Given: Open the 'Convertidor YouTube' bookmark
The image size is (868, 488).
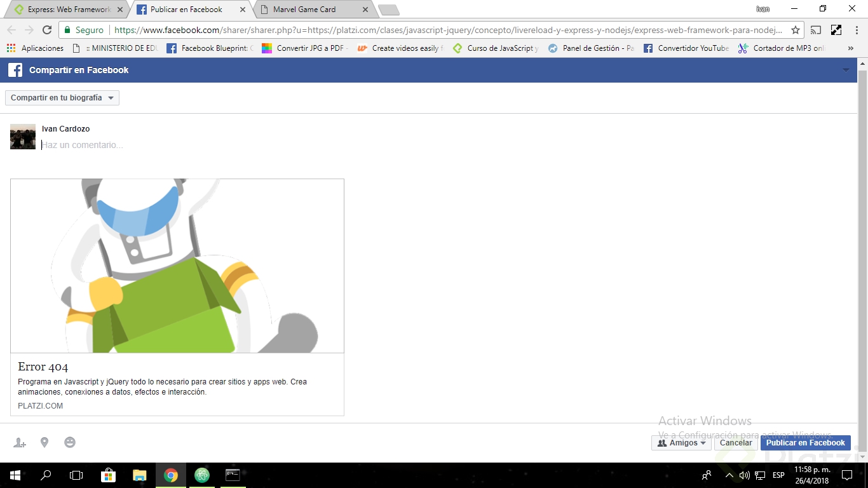Looking at the screenshot, I should point(687,48).
